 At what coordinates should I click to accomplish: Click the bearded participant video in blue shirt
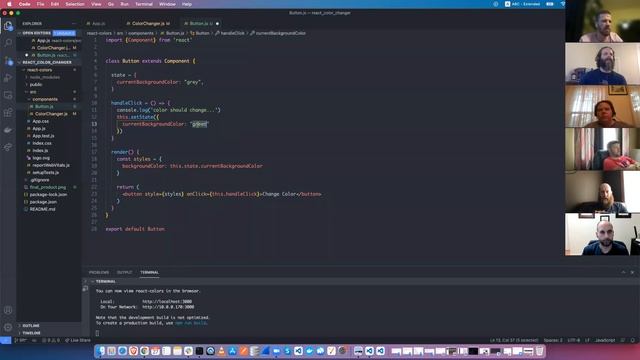[602, 64]
